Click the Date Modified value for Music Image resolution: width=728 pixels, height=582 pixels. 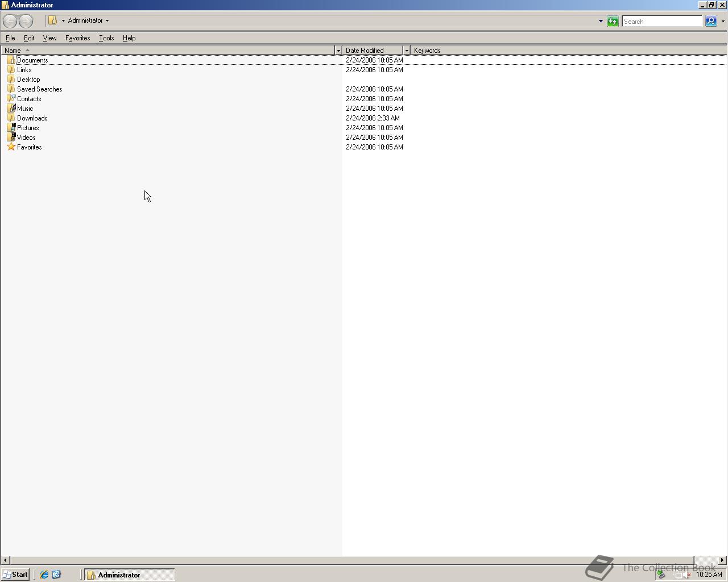374,109
